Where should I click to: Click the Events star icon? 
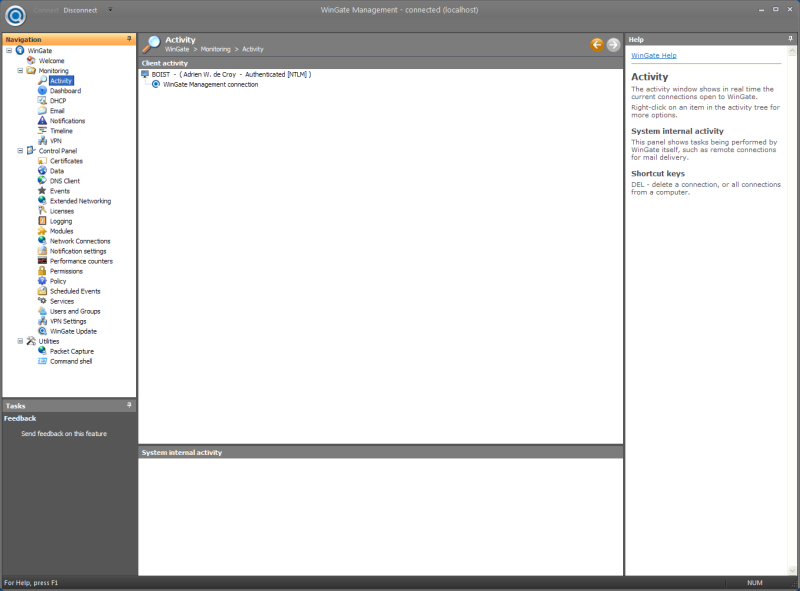pos(42,191)
